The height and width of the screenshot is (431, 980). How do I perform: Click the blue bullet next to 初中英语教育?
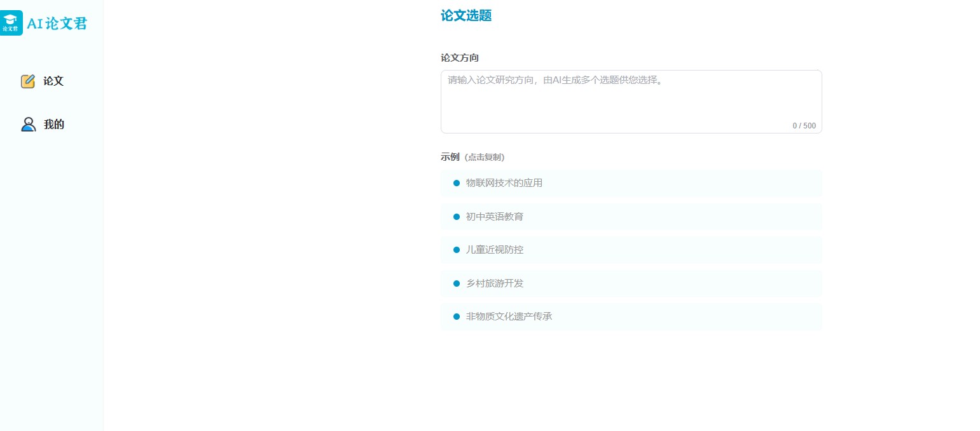tap(456, 217)
